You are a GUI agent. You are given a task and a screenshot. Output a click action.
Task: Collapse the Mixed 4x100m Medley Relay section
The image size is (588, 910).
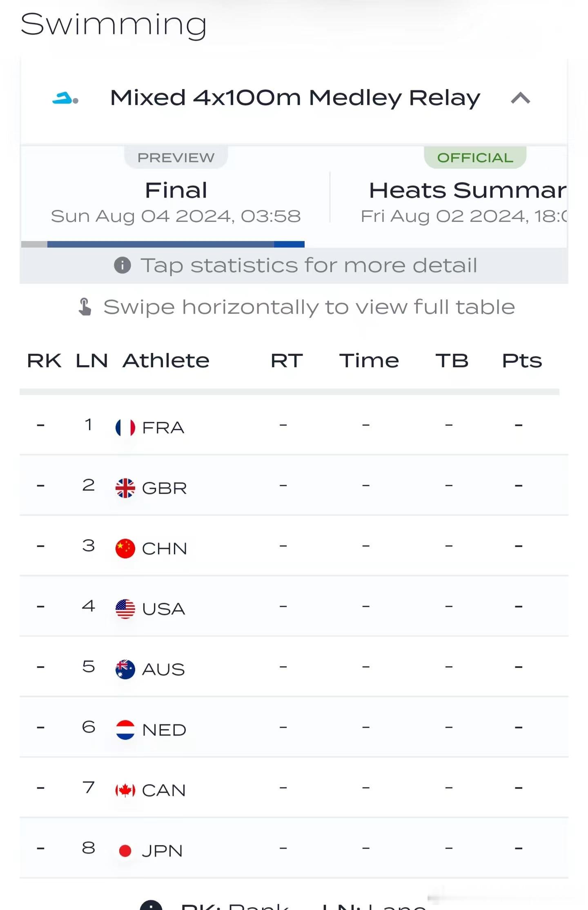pos(520,98)
